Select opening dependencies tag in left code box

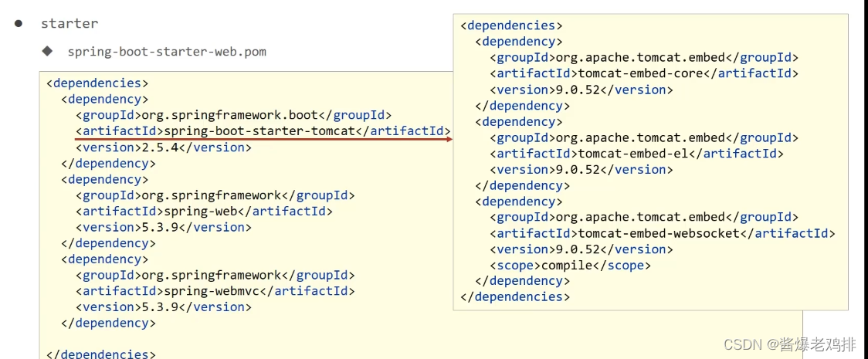click(97, 83)
